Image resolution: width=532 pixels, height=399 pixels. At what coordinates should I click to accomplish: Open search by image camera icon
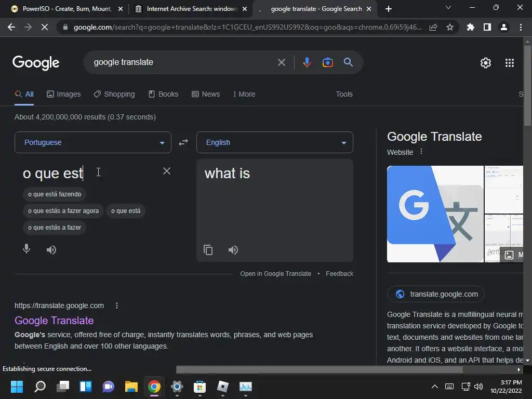[x=327, y=62]
